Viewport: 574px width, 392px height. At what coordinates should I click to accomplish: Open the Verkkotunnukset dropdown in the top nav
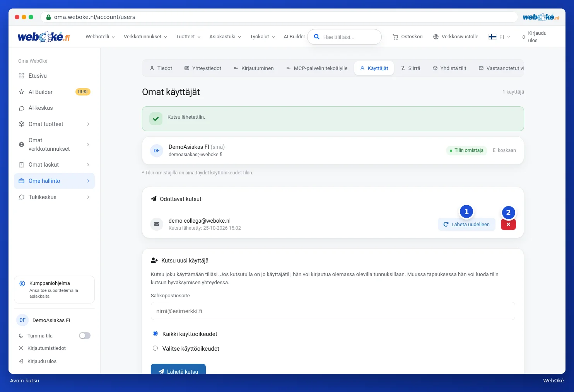pos(145,37)
